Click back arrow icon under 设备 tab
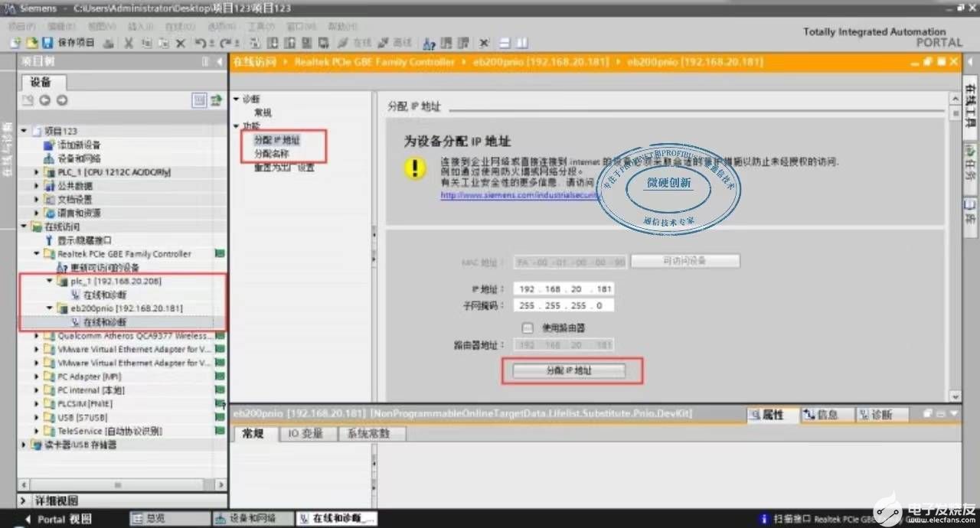Image resolution: width=980 pixels, height=528 pixels. point(44,100)
